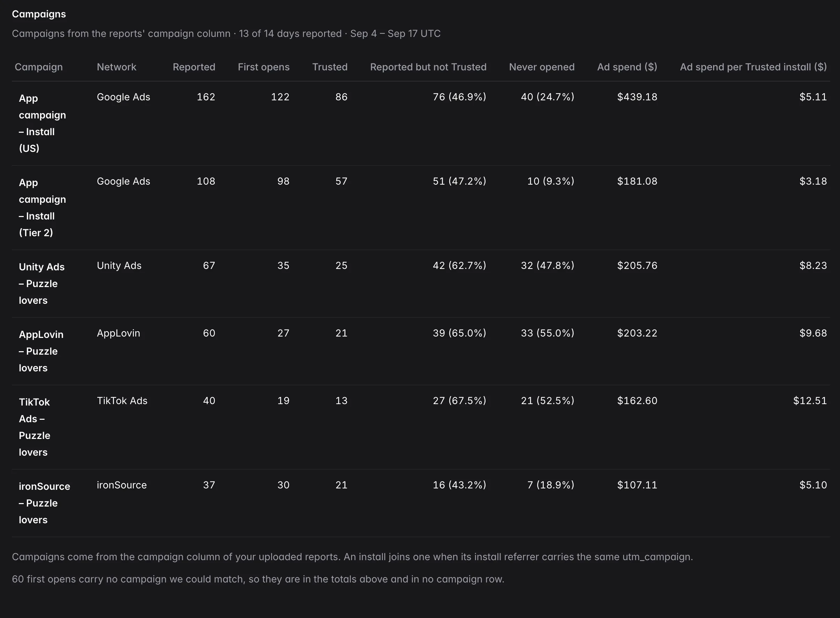Click the First opens column header
This screenshot has width=840, height=618.
tap(264, 67)
